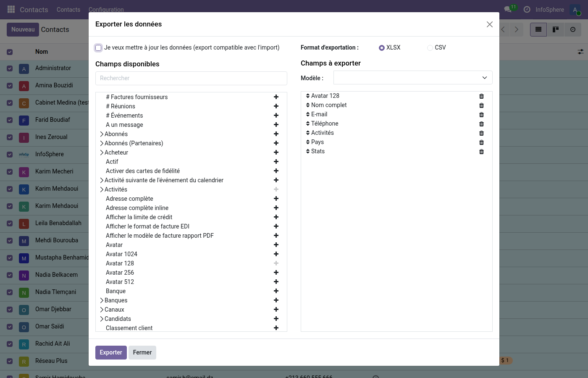The image size is (588, 378).
Task: Open the apps grid icon
Action: (x=10, y=9)
